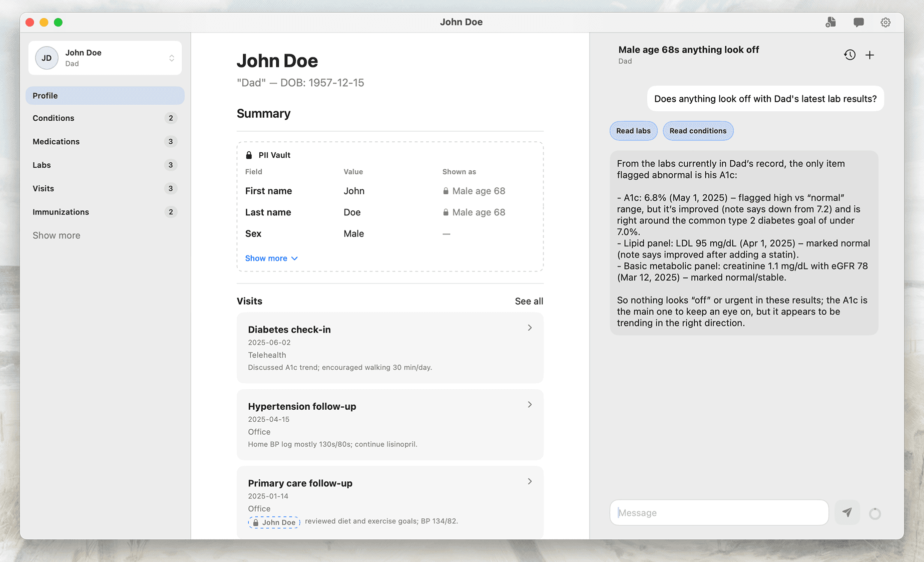Click See all visits link
The height and width of the screenshot is (562, 924).
click(529, 301)
